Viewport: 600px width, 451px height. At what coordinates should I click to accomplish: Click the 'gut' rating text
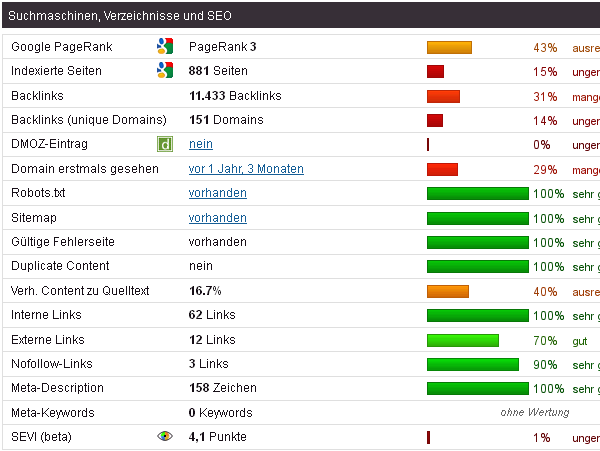pos(580,341)
